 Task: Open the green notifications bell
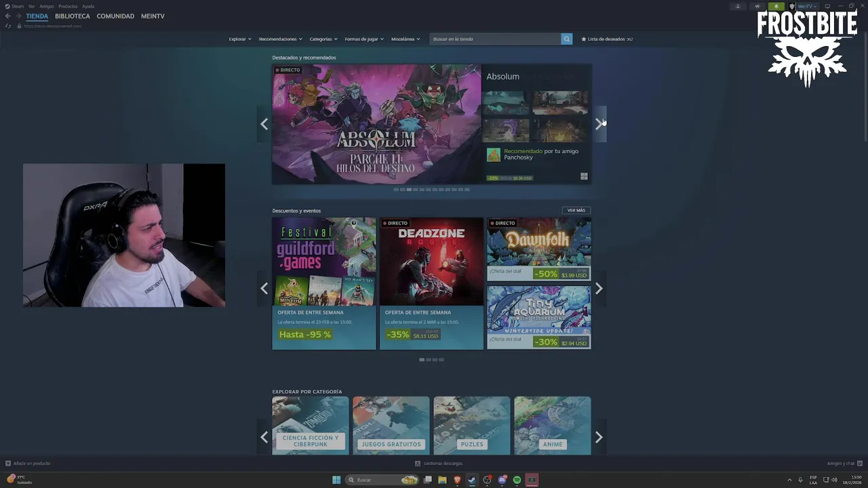[x=776, y=6]
